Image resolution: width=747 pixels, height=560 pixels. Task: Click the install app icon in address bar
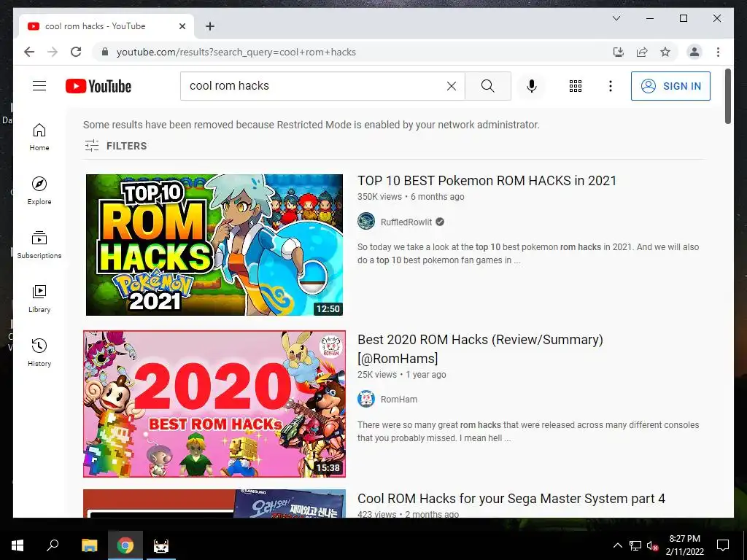pyautogui.click(x=619, y=52)
